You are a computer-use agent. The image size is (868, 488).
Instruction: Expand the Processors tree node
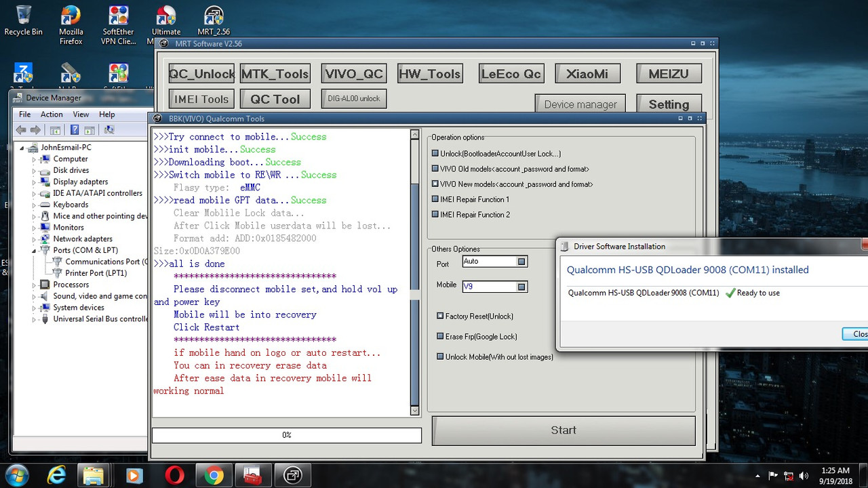(34, 285)
